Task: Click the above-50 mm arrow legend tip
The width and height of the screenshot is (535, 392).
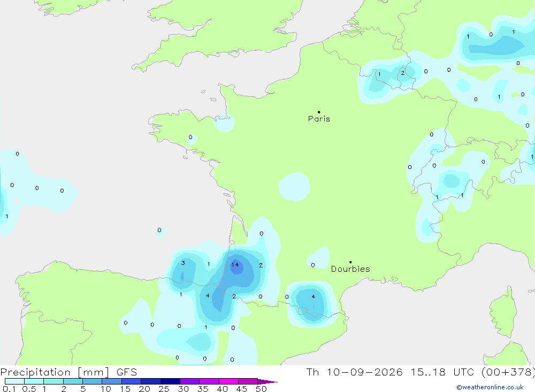Action: [x=268, y=382]
